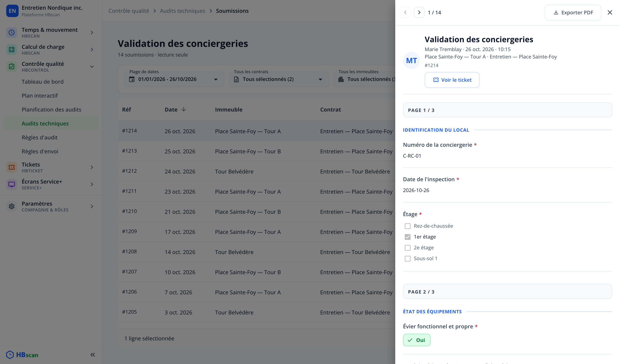Check the Sous-sol 1 checkbox
This screenshot has width=620, height=364.
tap(408, 258)
